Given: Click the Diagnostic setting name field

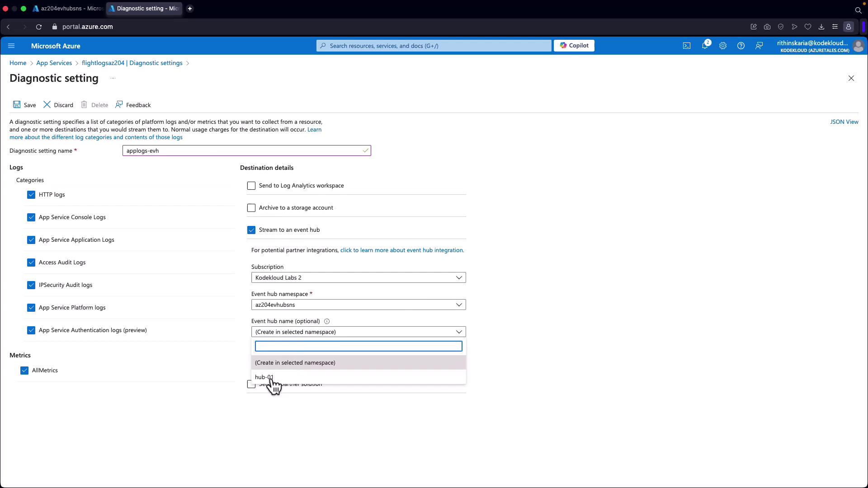Looking at the screenshot, I should click(244, 150).
